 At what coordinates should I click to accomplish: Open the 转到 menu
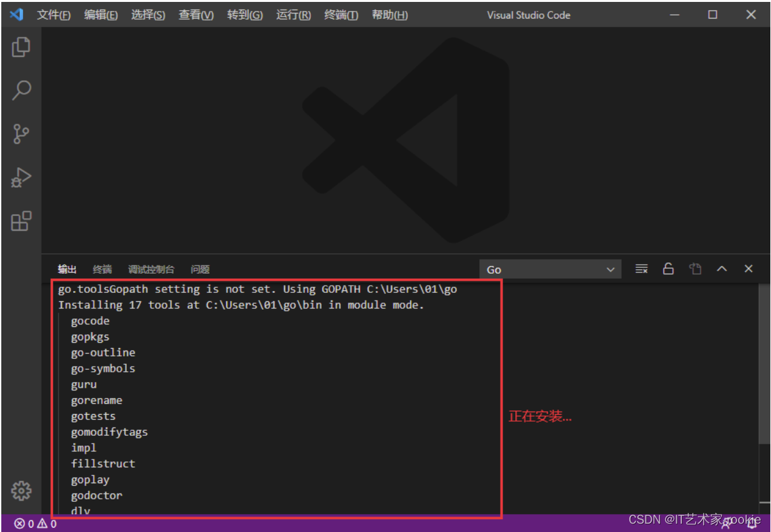click(245, 15)
